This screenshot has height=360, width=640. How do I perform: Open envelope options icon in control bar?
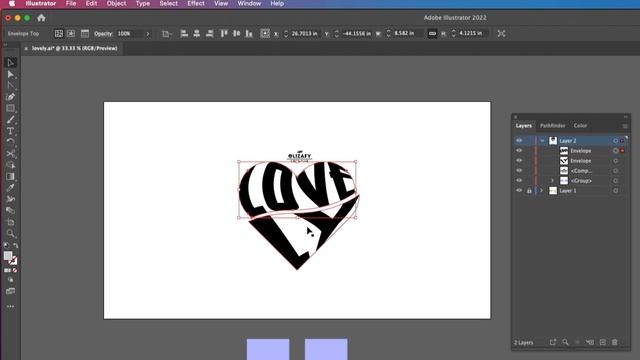tap(85, 33)
